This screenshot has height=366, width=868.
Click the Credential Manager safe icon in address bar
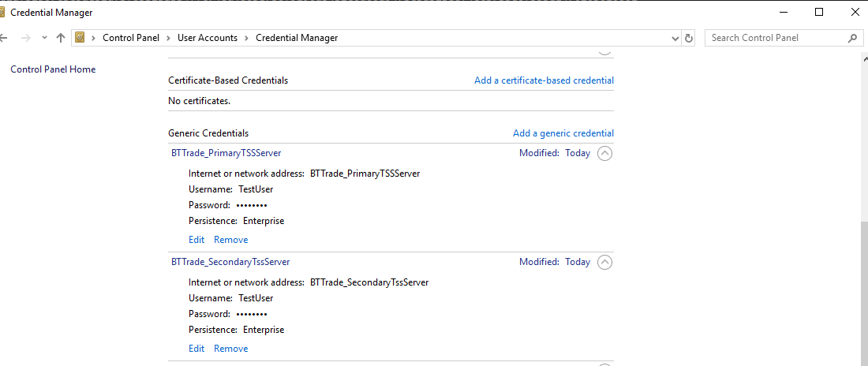coord(80,38)
